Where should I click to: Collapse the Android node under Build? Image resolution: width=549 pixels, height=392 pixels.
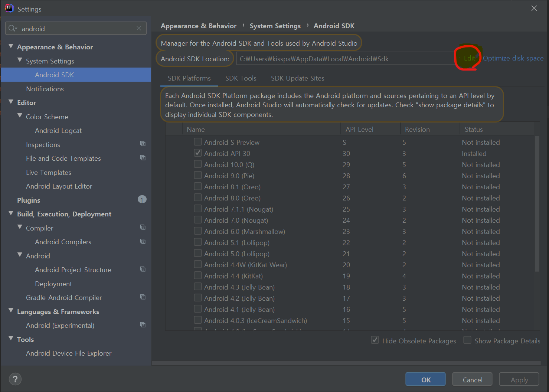(20, 255)
